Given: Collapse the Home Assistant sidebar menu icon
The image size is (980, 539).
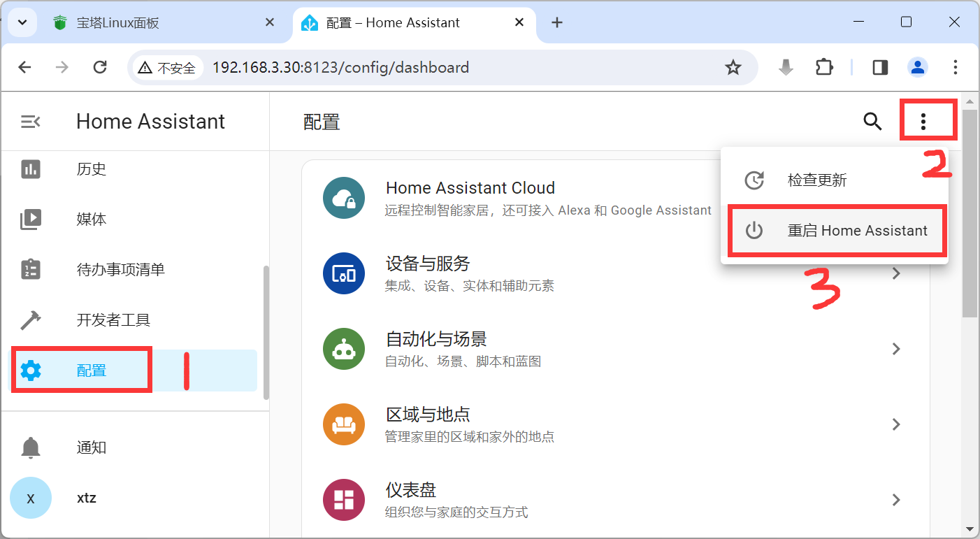Looking at the screenshot, I should (31, 122).
